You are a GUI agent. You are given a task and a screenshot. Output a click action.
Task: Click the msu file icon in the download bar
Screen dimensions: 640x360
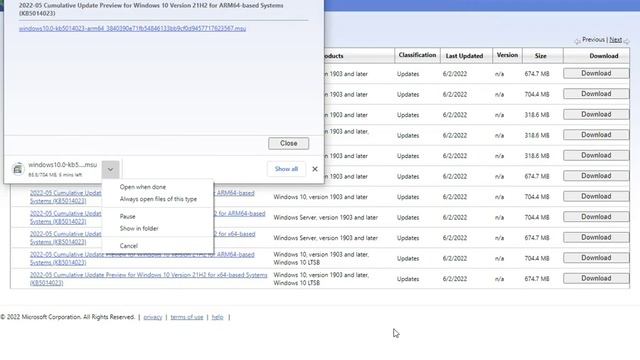coord(18,169)
